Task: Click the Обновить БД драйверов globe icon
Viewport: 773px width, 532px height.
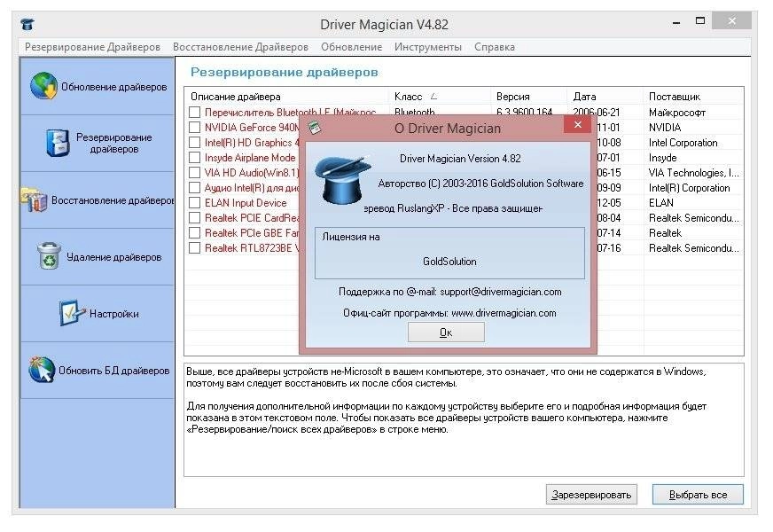Action: tap(42, 370)
